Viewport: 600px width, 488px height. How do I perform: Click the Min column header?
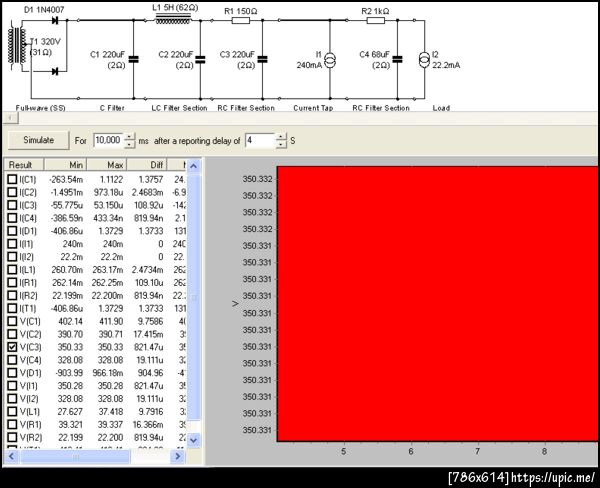pos(65,165)
